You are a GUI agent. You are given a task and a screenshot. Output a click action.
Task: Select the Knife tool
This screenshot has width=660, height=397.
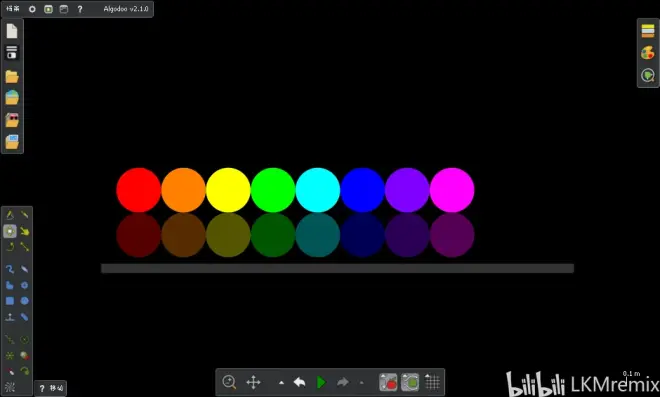click(x=25, y=215)
